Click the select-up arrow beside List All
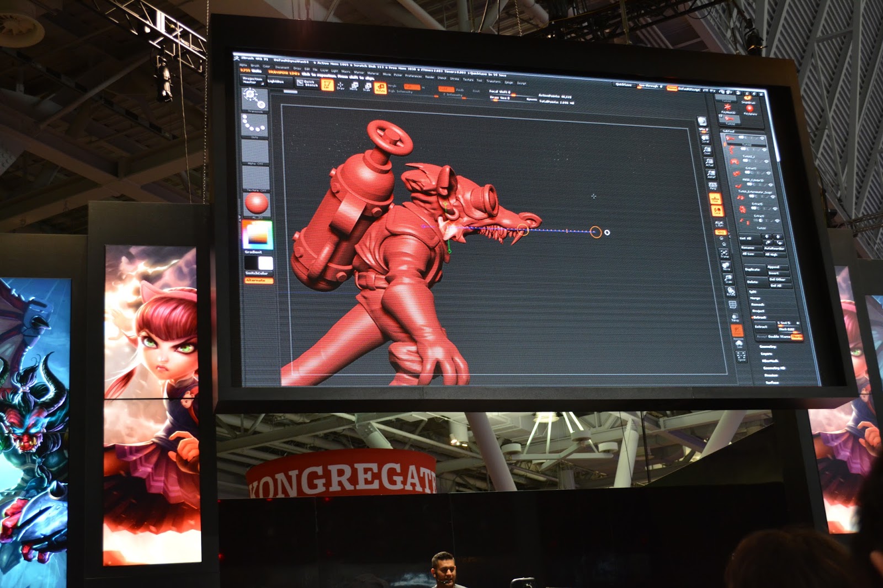Screen dimensions: 883x588 pyautogui.click(x=768, y=238)
